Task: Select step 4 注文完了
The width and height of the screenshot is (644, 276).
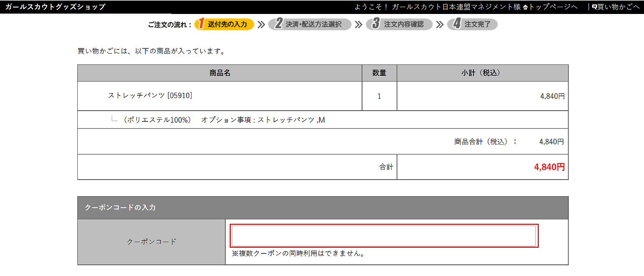Action: (x=472, y=24)
